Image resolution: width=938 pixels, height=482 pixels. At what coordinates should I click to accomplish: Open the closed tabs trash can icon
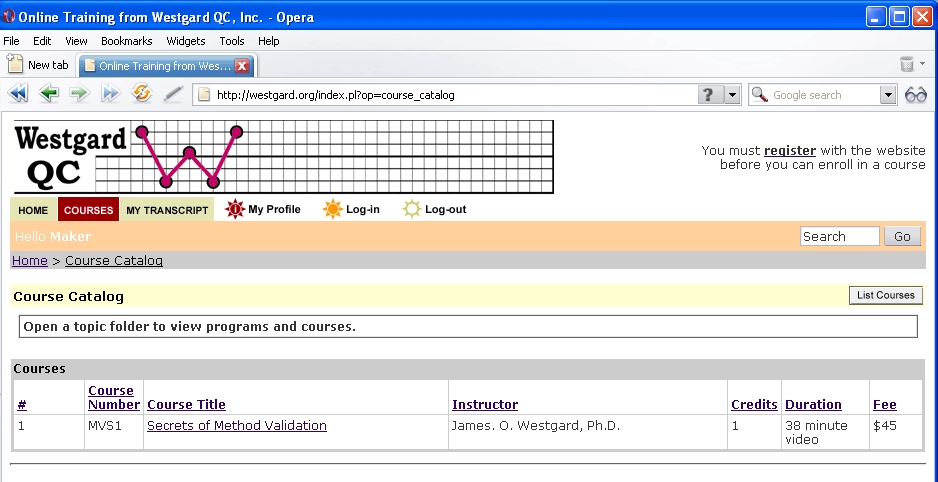click(x=907, y=63)
